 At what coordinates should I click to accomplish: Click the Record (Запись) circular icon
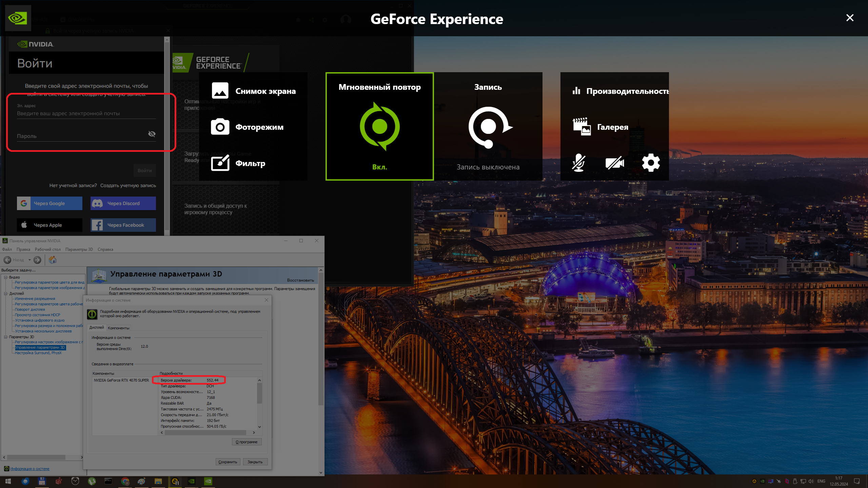[488, 127]
